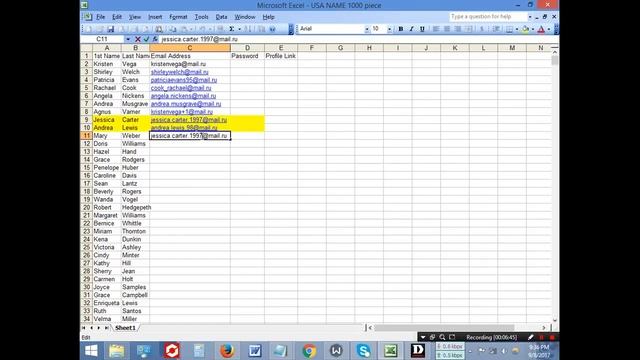The height and width of the screenshot is (360, 640).
Task: Open angela.nickens@mail.ru email link
Action: 183,96
